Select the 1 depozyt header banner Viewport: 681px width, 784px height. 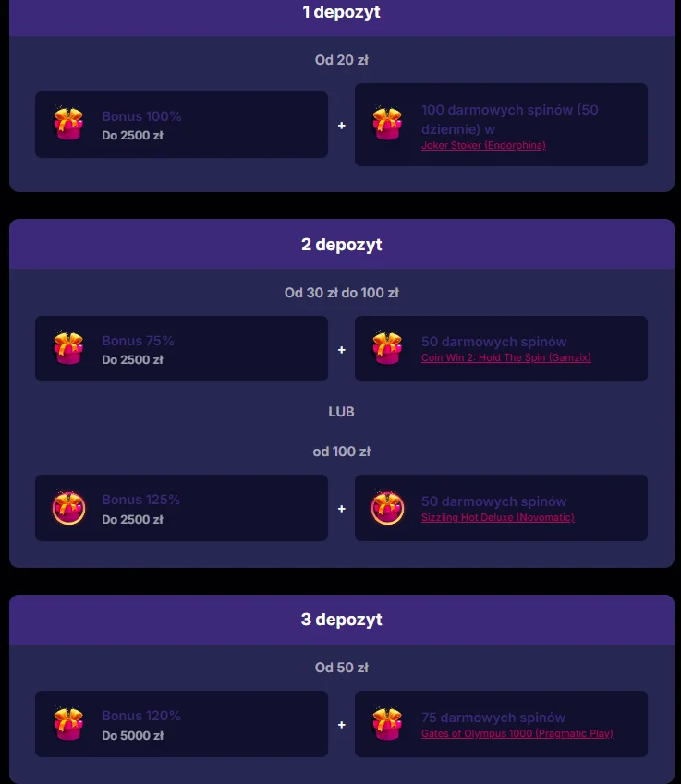click(x=341, y=12)
